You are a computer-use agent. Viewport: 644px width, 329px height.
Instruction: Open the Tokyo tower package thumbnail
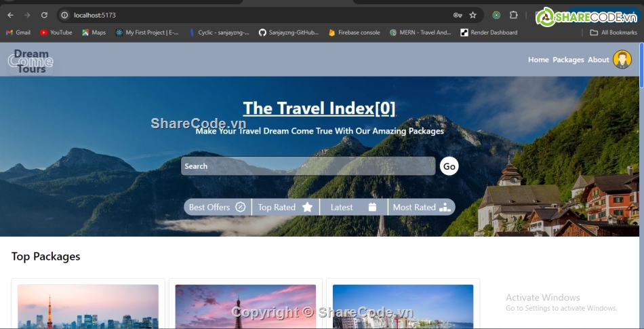click(88, 307)
